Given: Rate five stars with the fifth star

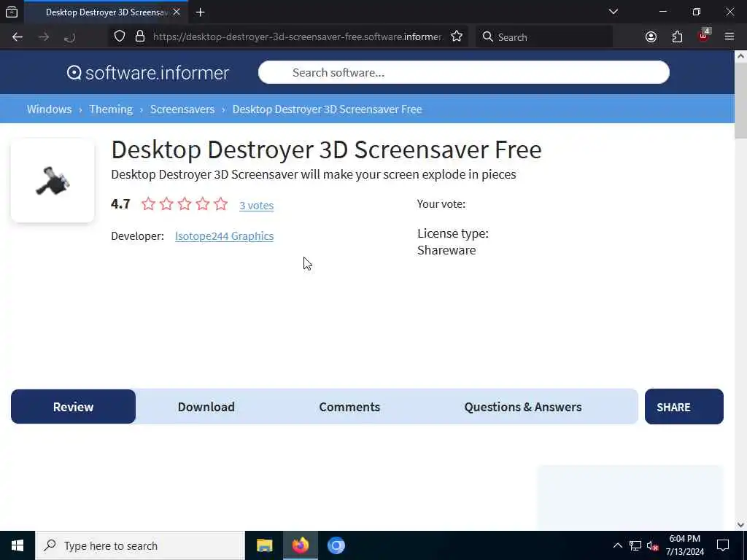Looking at the screenshot, I should click(x=221, y=204).
